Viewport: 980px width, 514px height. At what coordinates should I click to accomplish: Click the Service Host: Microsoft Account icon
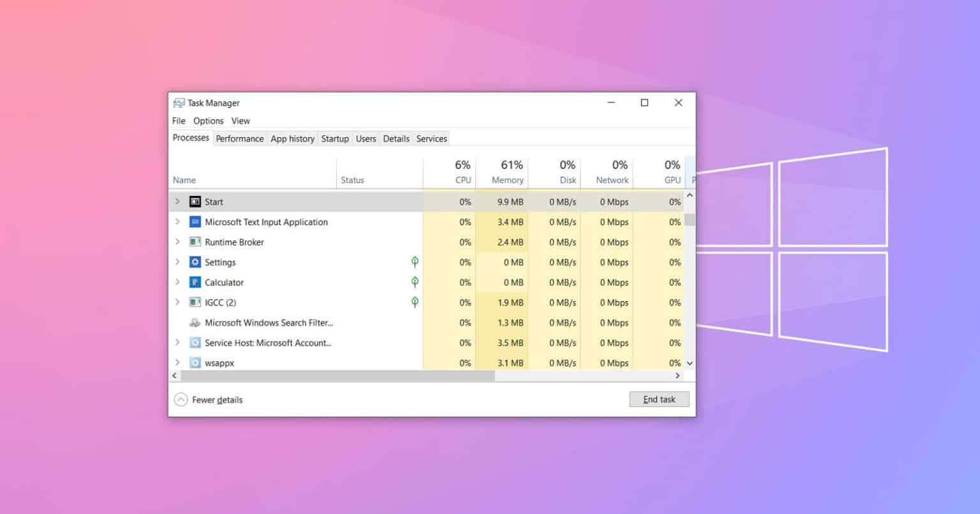click(195, 343)
